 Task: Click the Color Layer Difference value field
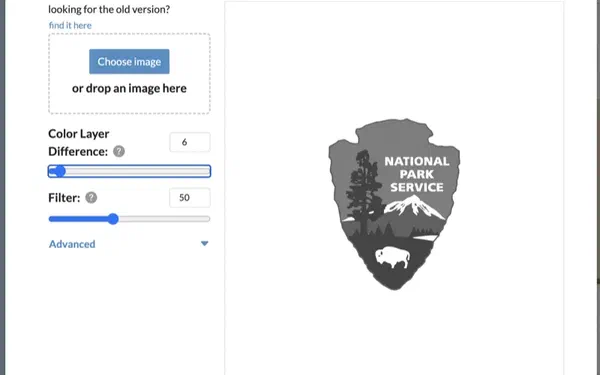pyautogui.click(x=190, y=142)
